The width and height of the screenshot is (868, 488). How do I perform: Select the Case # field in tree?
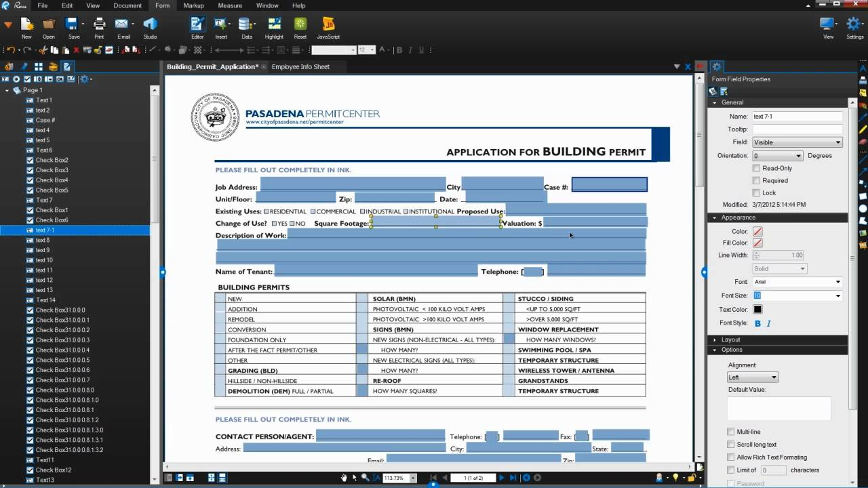(x=45, y=120)
